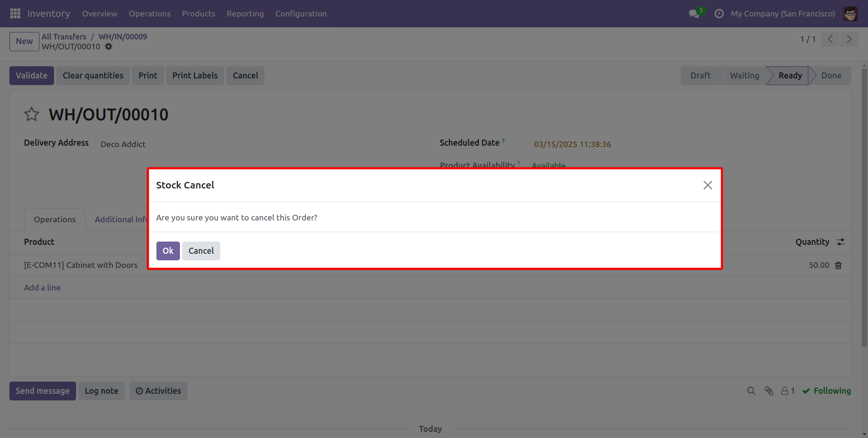Confirm cancellation with the Ok button
868x438 pixels.
(168, 251)
